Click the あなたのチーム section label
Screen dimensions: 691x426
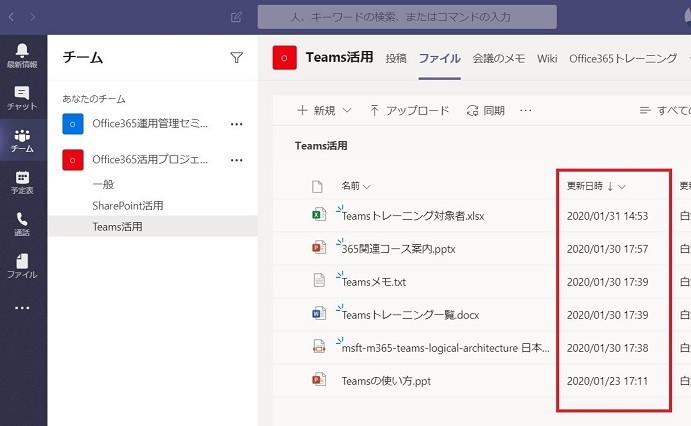[x=93, y=99]
